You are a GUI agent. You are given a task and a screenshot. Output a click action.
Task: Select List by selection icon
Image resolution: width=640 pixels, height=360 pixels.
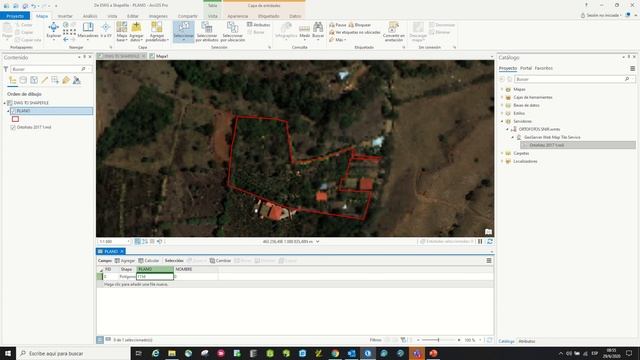pos(34,80)
